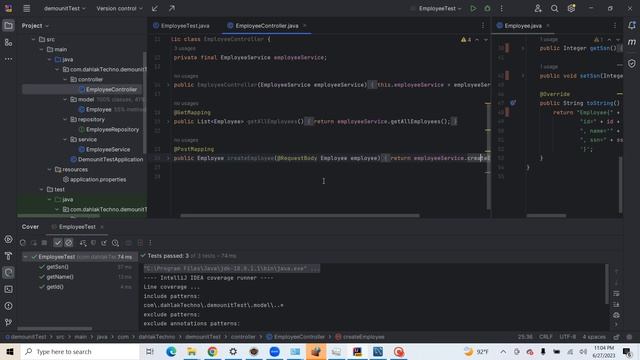Click UTF-8 encoding in status bar
The width and height of the screenshot is (640, 360).
567,337
